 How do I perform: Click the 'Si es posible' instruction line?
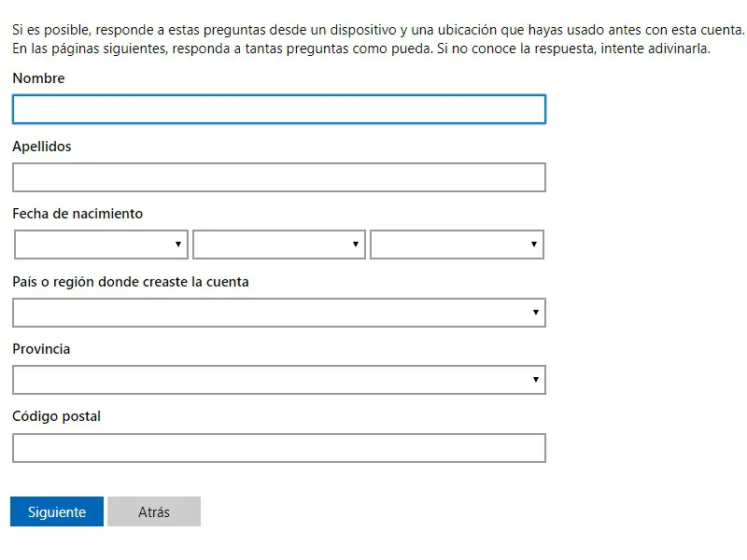373,31
